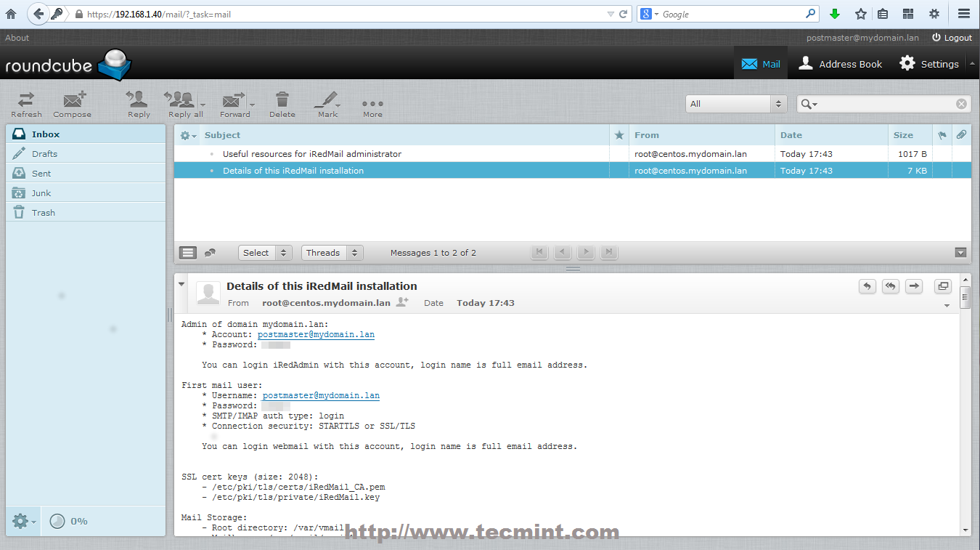Forward the selected message from the toolbar
The image size is (980, 550).
click(x=234, y=104)
